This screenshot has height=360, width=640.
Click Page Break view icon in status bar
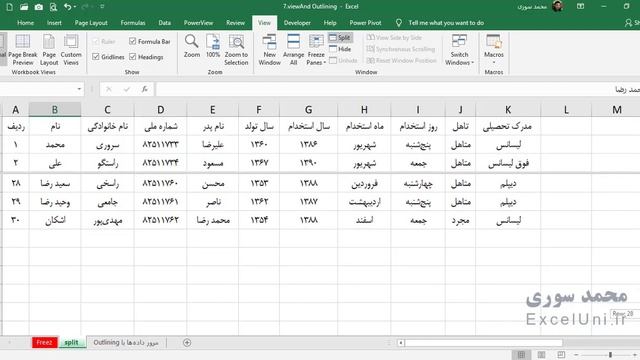[561, 355]
